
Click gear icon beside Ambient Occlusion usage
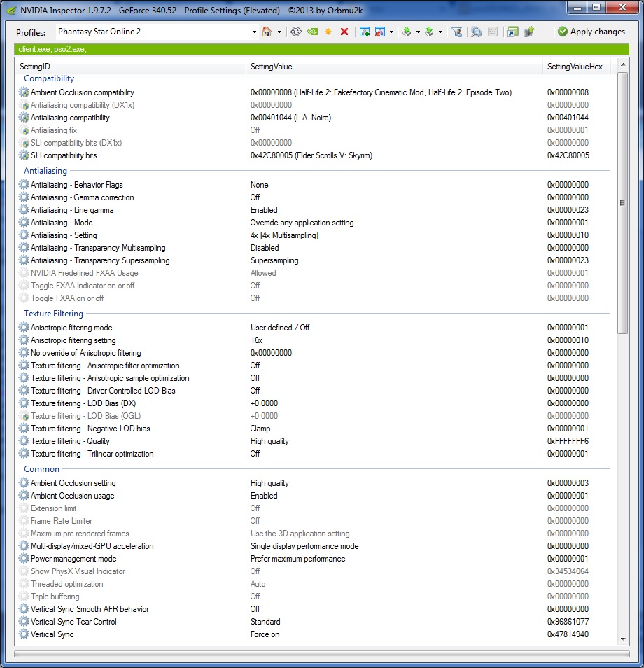pos(24,496)
